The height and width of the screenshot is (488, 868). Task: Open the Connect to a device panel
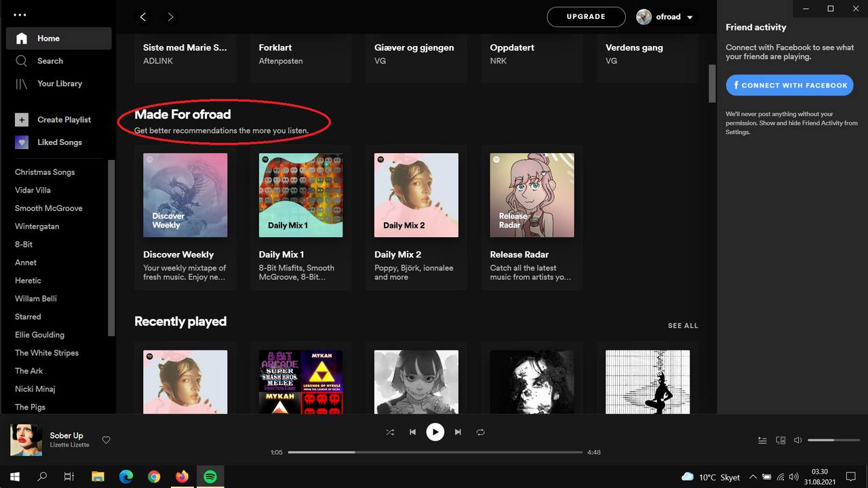pos(780,440)
